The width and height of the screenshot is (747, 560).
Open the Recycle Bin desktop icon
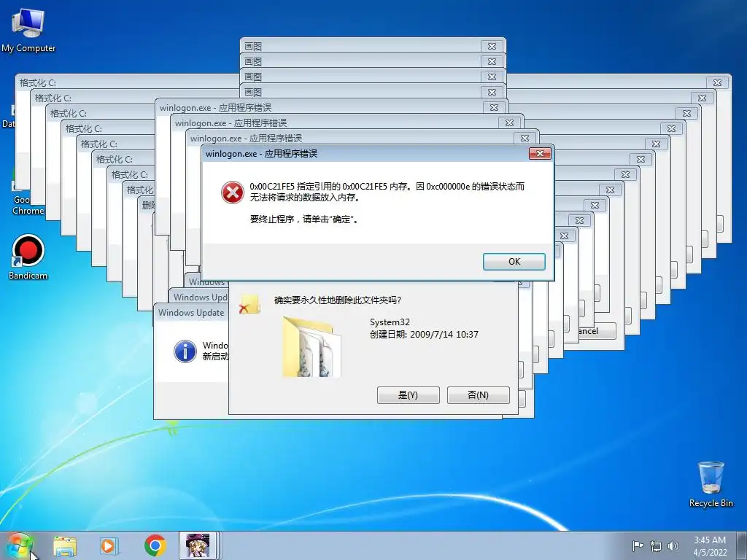coord(711,485)
